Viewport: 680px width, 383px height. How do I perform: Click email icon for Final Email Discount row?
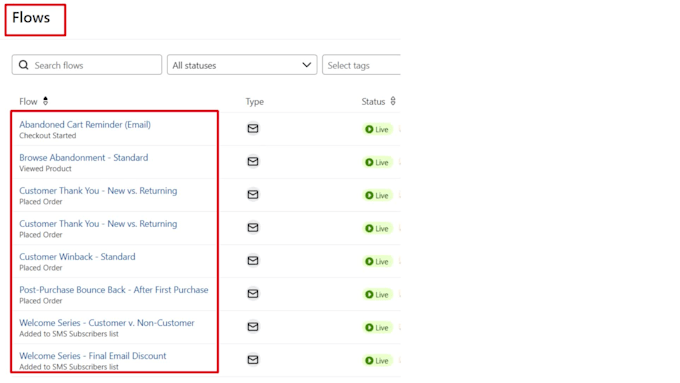click(x=253, y=360)
